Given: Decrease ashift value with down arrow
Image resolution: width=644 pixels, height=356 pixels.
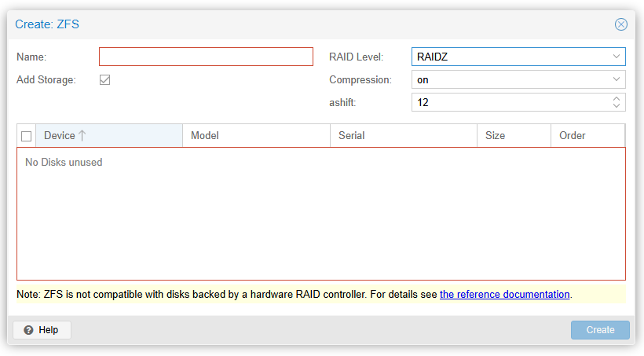Looking at the screenshot, I should [617, 106].
